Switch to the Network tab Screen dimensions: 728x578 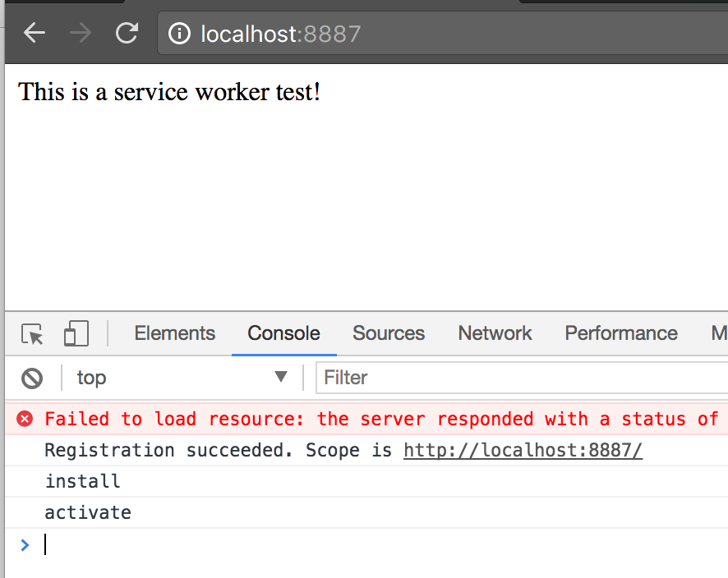coord(495,333)
